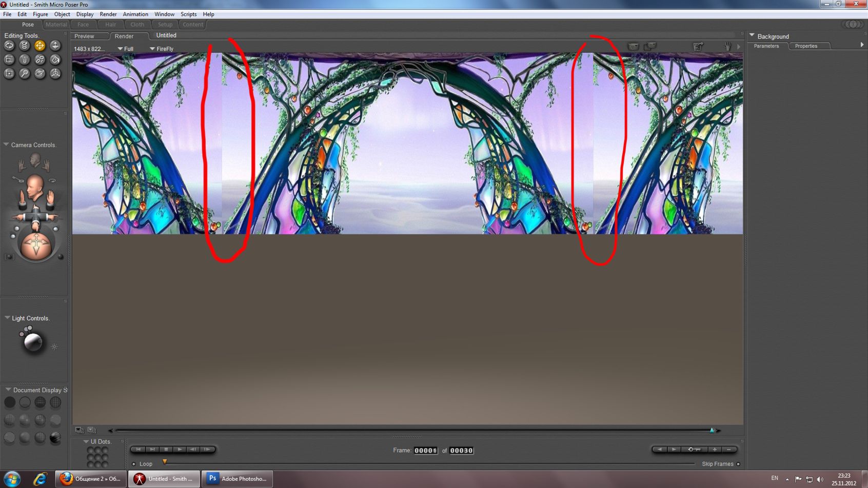Select the Grouping tool

point(9,73)
